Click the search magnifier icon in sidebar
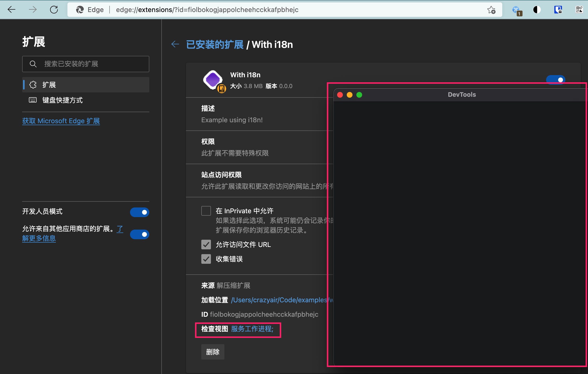 coord(33,64)
